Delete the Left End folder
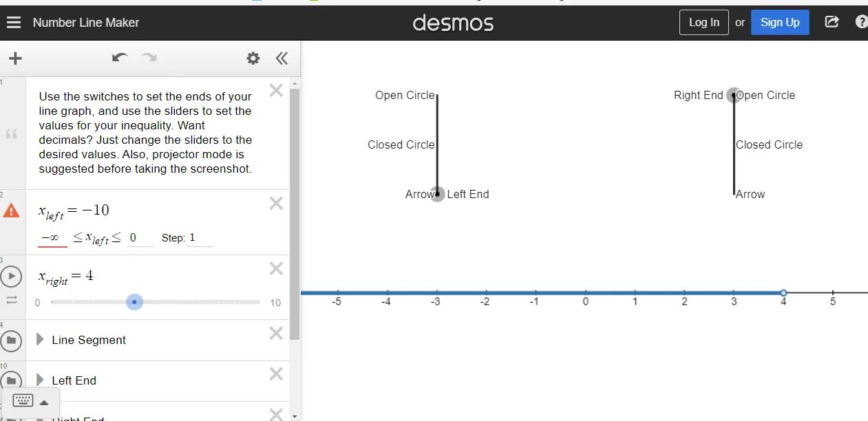Image resolution: width=868 pixels, height=421 pixels. (x=276, y=374)
